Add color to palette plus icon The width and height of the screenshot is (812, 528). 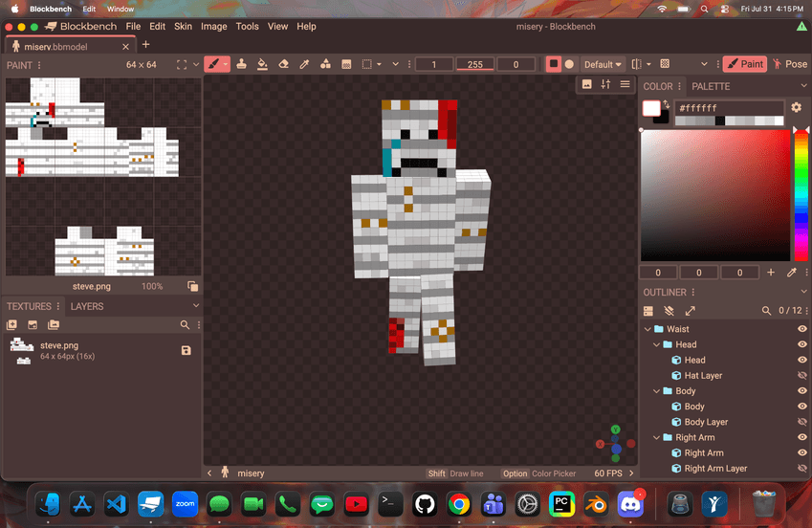click(x=771, y=272)
